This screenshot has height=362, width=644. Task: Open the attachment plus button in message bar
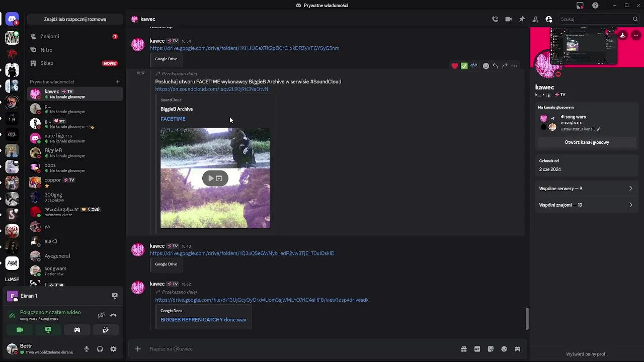click(138, 349)
